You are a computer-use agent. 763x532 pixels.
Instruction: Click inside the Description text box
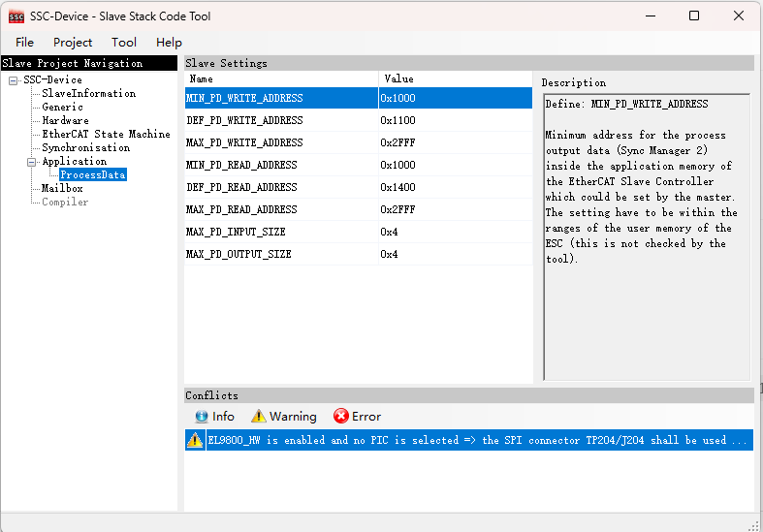coord(647,236)
